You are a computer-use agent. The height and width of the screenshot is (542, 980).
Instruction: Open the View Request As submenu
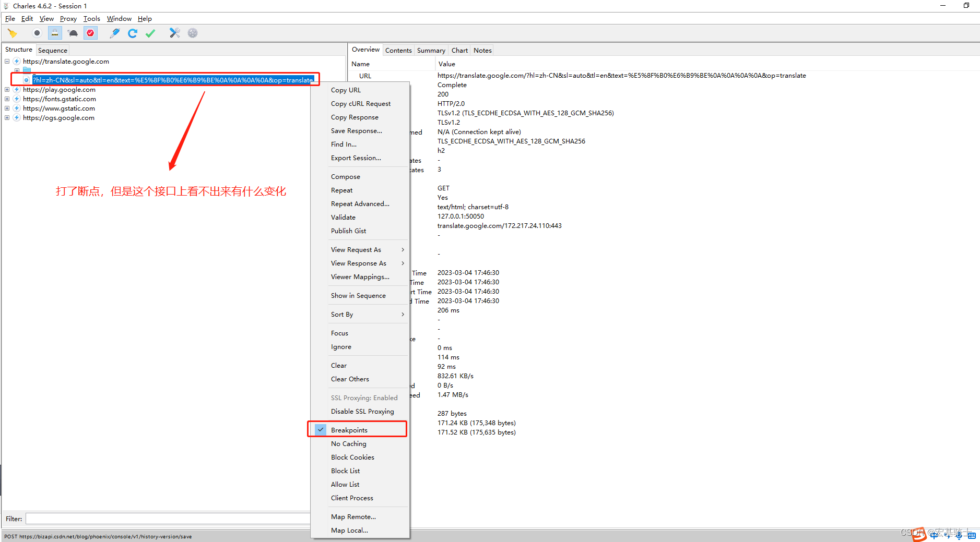pos(360,250)
